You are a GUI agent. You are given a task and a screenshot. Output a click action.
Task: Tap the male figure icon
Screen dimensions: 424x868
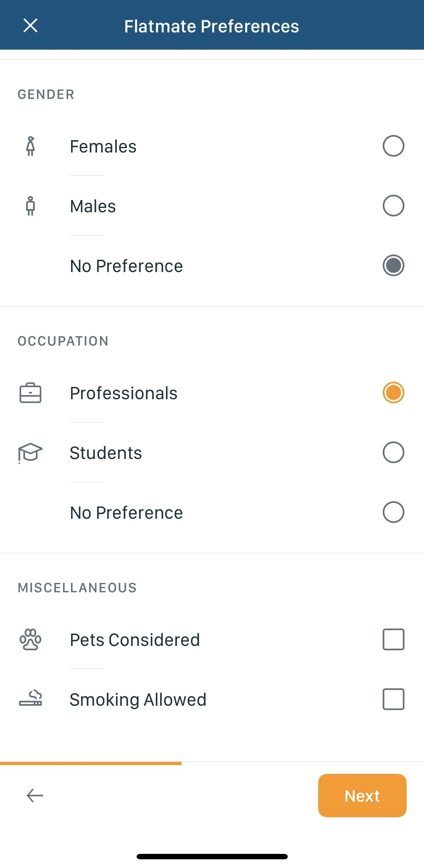31,206
